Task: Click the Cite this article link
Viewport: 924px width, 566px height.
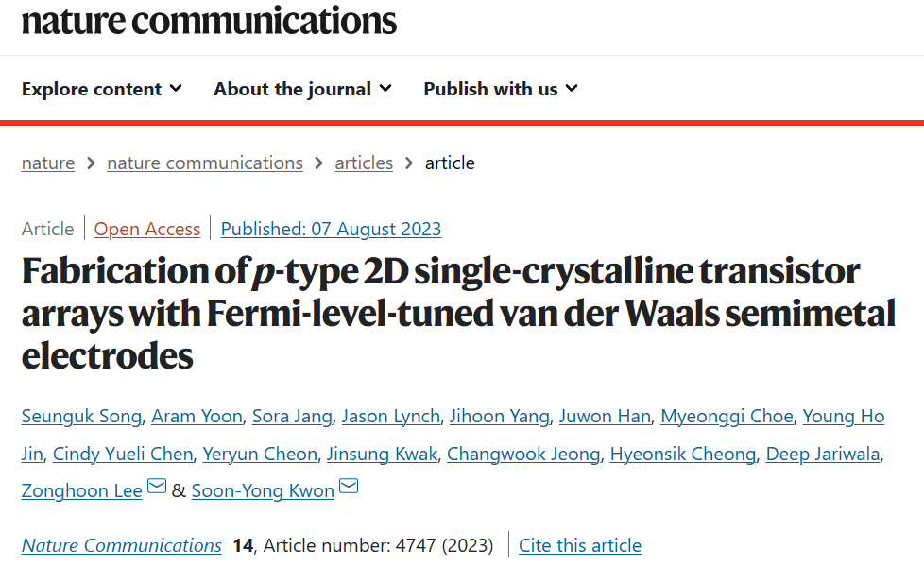Action: click(580, 545)
